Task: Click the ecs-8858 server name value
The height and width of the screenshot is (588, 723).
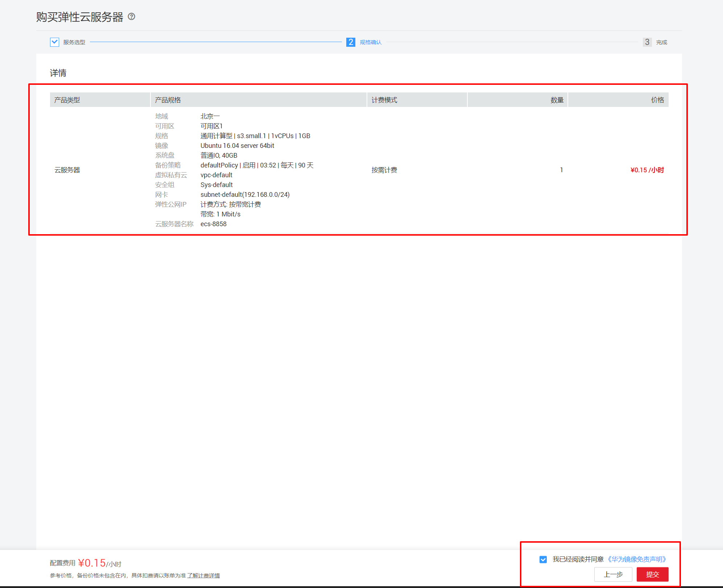Action: point(214,224)
